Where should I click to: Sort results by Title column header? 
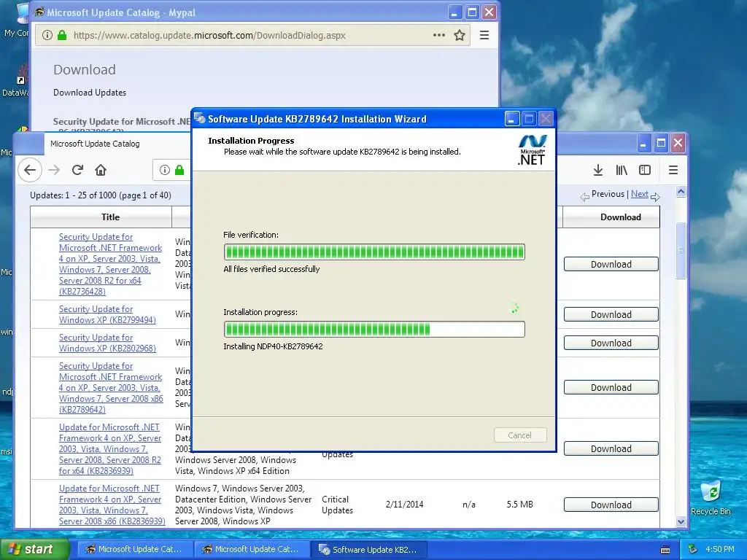click(111, 217)
